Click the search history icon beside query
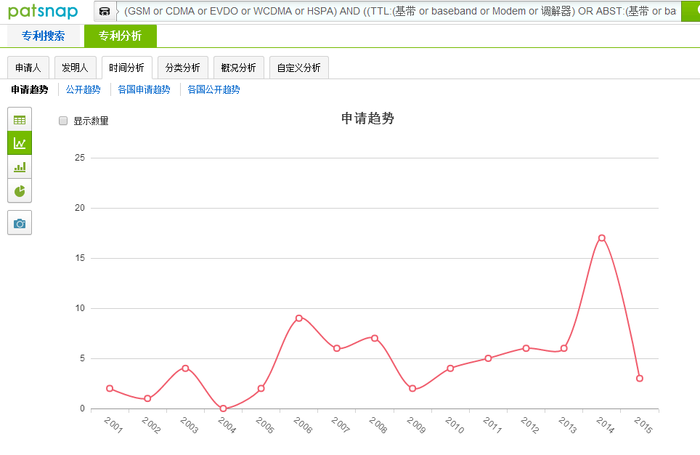The height and width of the screenshot is (455, 700). tap(104, 11)
